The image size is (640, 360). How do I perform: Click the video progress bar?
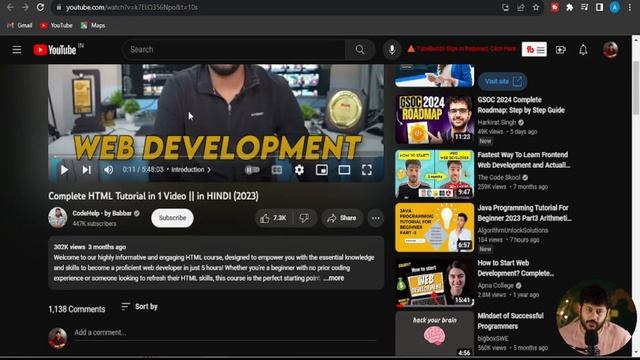pos(216,157)
